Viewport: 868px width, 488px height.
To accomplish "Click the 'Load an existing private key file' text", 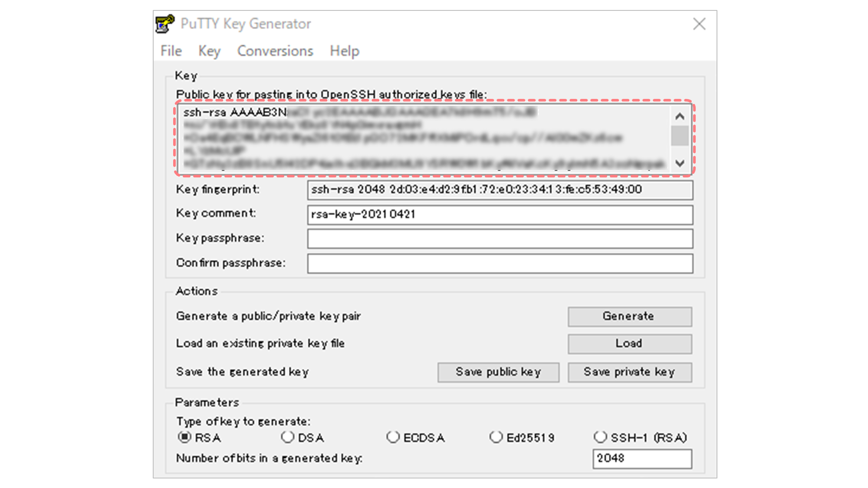I will pos(260,344).
